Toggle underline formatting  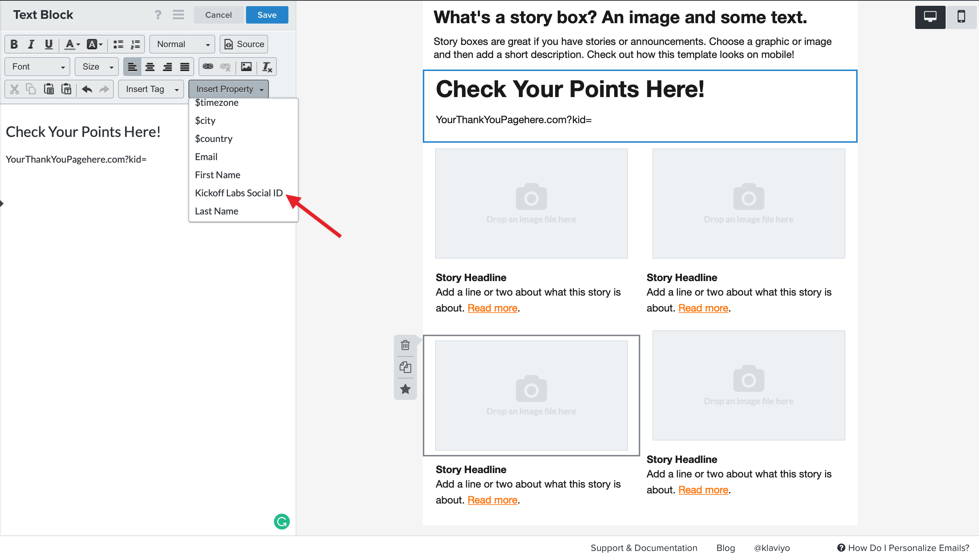click(x=49, y=44)
